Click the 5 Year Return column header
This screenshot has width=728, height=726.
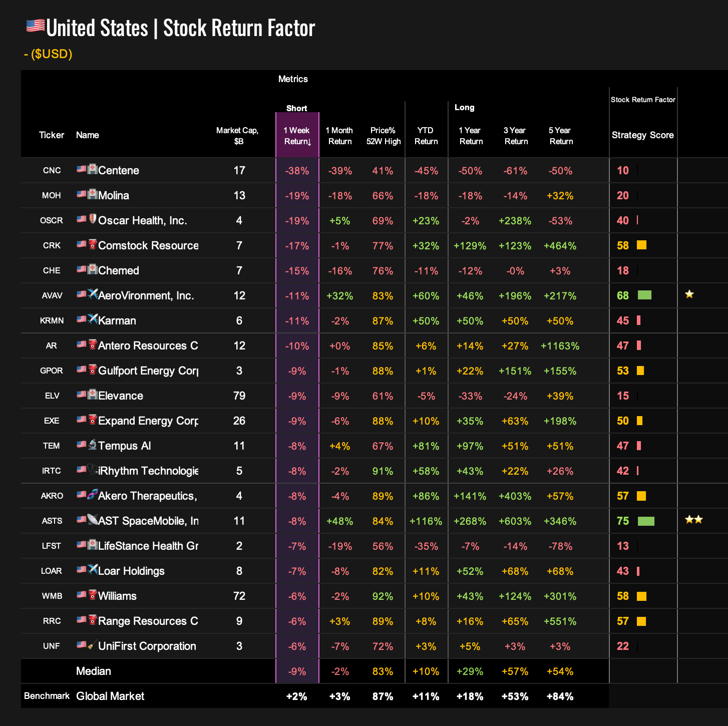point(561,136)
